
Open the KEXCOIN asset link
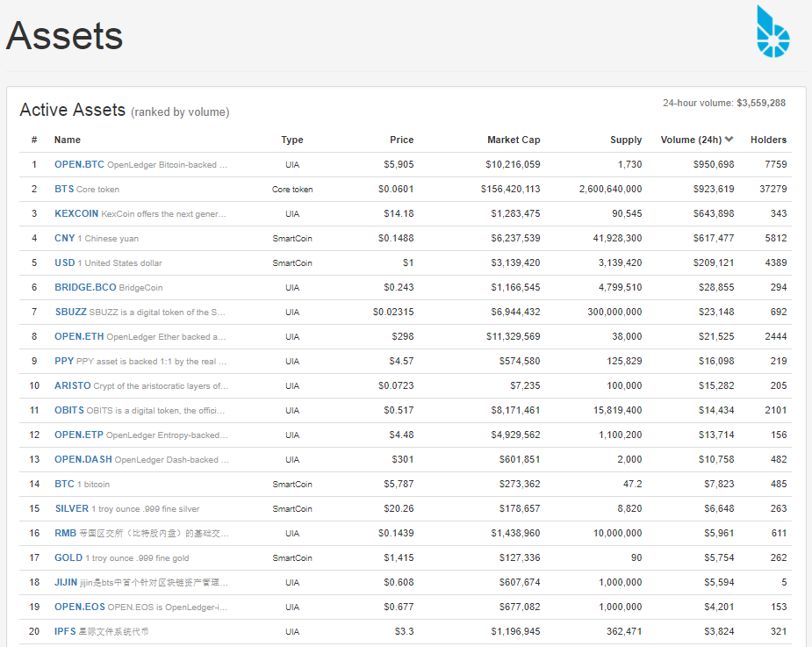(x=76, y=213)
